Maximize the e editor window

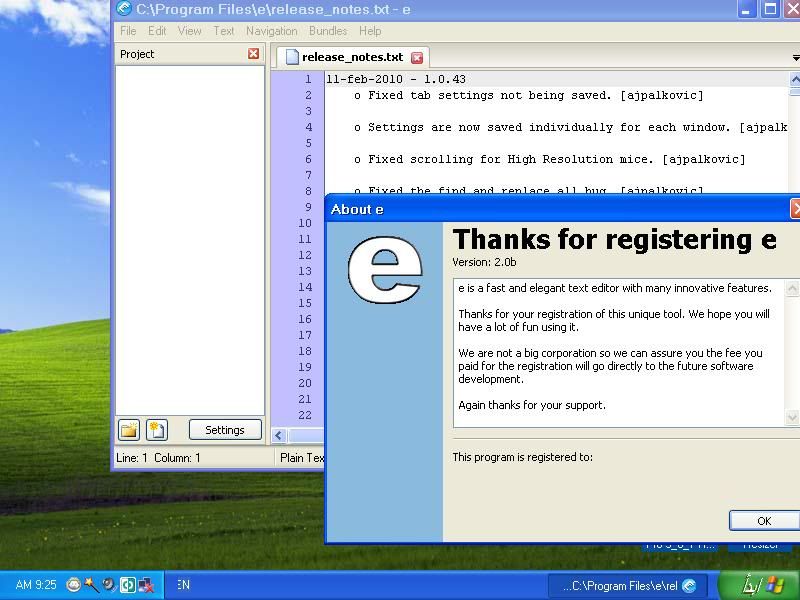tap(770, 9)
